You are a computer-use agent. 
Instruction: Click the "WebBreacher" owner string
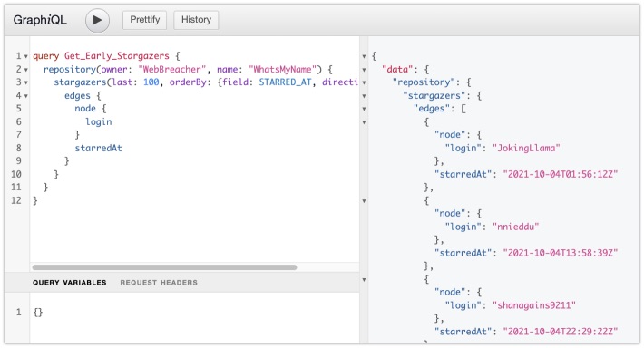(x=171, y=69)
